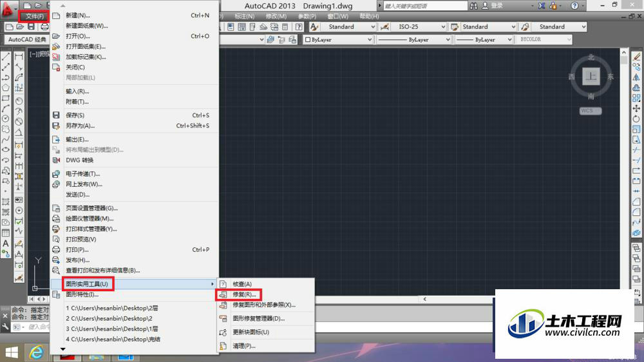Open the 文件(F) menu
The width and height of the screenshot is (644, 362).
[33, 16]
